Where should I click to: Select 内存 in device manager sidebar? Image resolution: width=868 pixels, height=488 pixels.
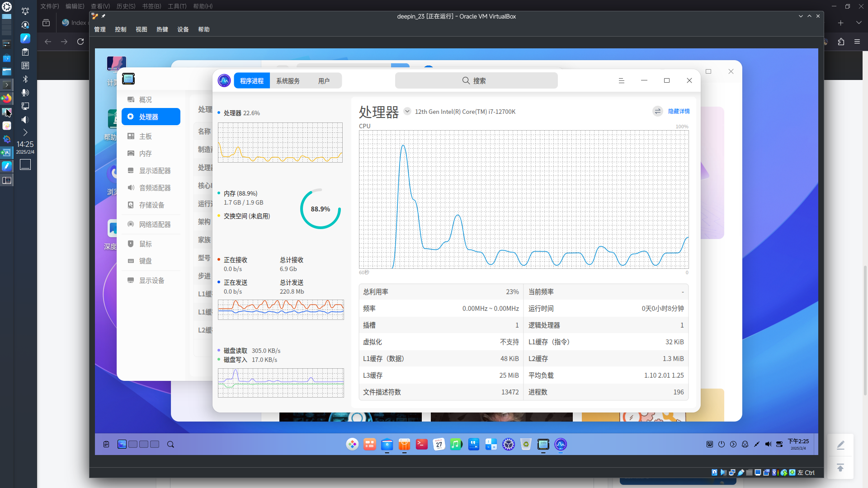click(151, 153)
